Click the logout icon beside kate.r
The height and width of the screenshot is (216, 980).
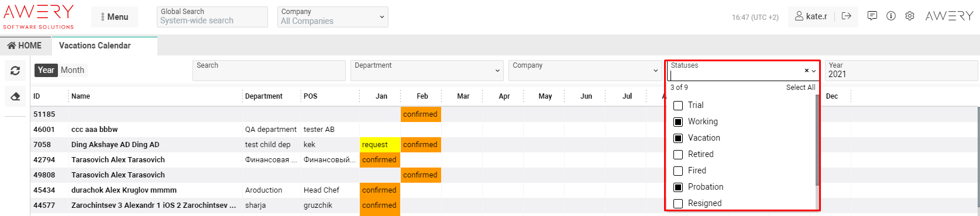(846, 16)
